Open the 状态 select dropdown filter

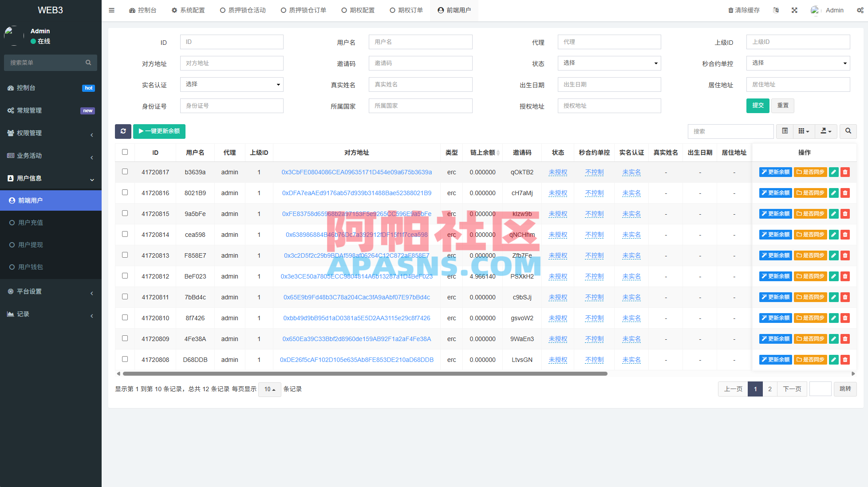[x=609, y=63]
